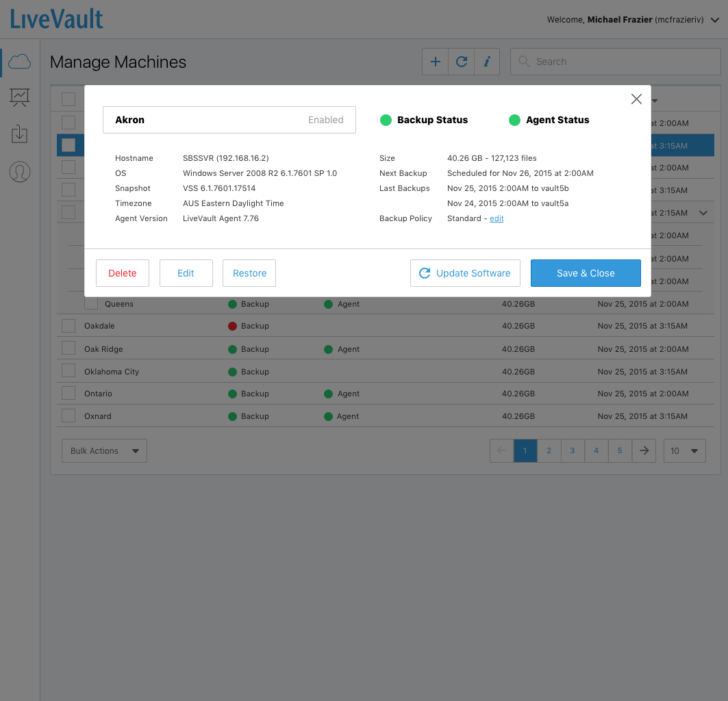Go to page 1
Image resolution: width=728 pixels, height=701 pixels.
tap(525, 450)
